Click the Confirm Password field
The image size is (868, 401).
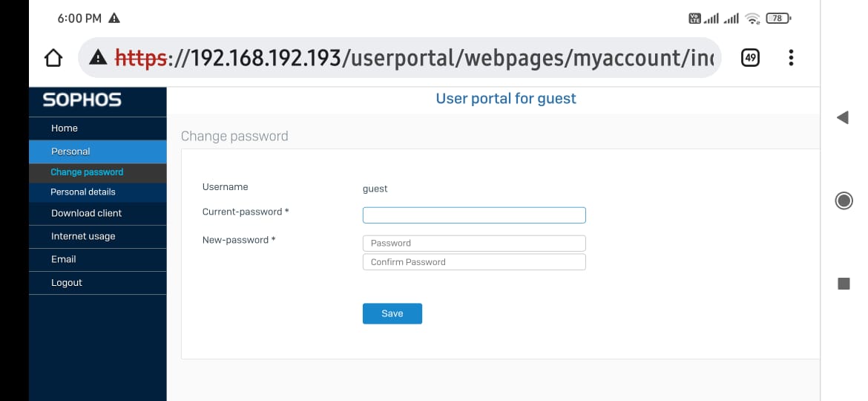coord(474,262)
